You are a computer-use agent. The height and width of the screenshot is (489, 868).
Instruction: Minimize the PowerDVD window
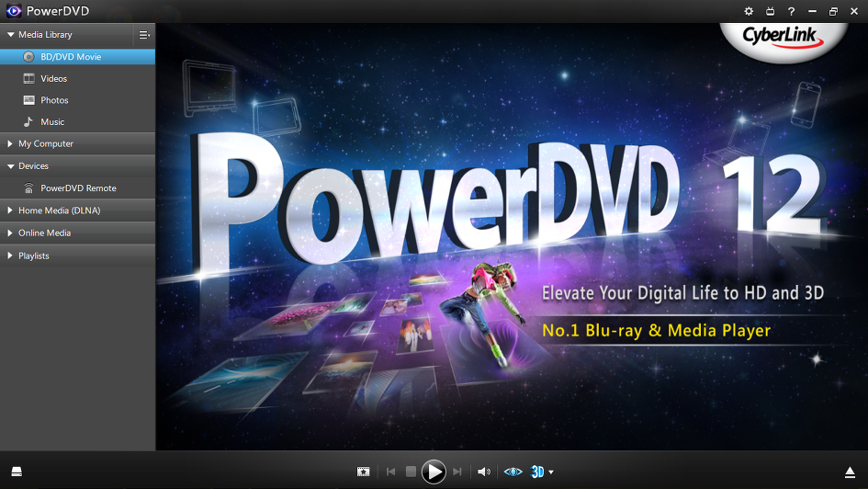click(x=812, y=11)
